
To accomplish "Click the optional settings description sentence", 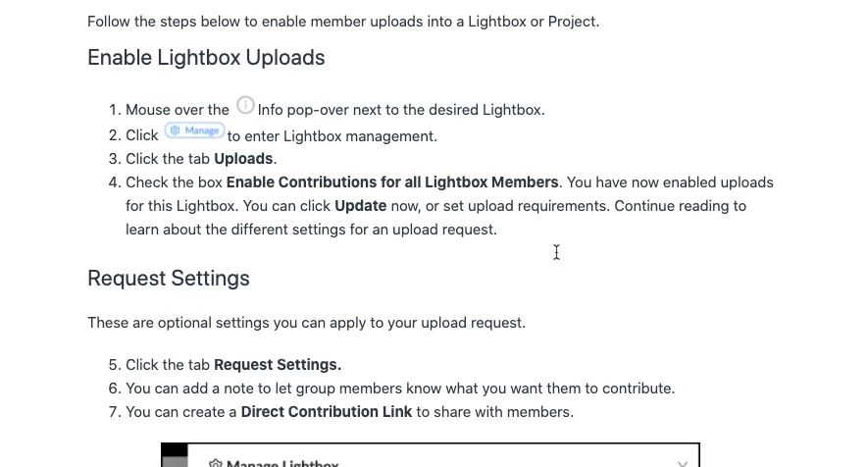I will (x=306, y=323).
